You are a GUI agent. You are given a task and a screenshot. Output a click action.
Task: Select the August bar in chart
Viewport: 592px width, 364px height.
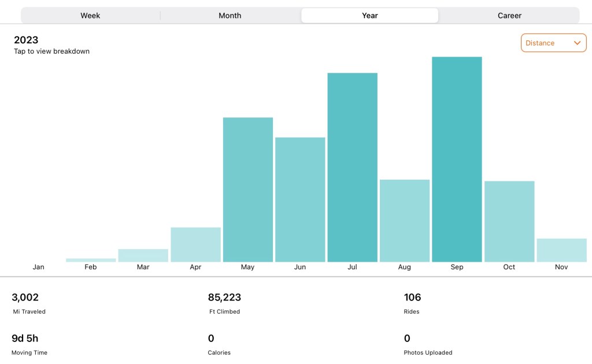pyautogui.click(x=404, y=221)
